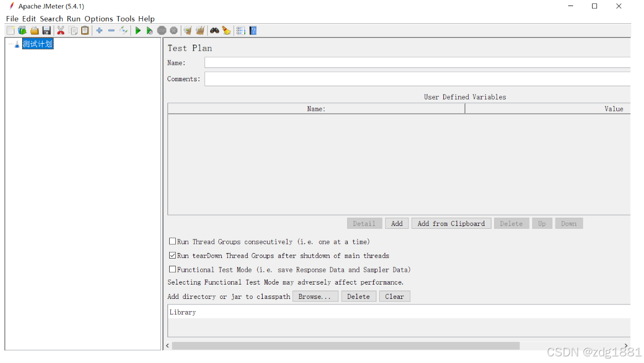Viewport: 644px width, 363px height.
Task: Click the Expand All plus icon
Action: (100, 30)
